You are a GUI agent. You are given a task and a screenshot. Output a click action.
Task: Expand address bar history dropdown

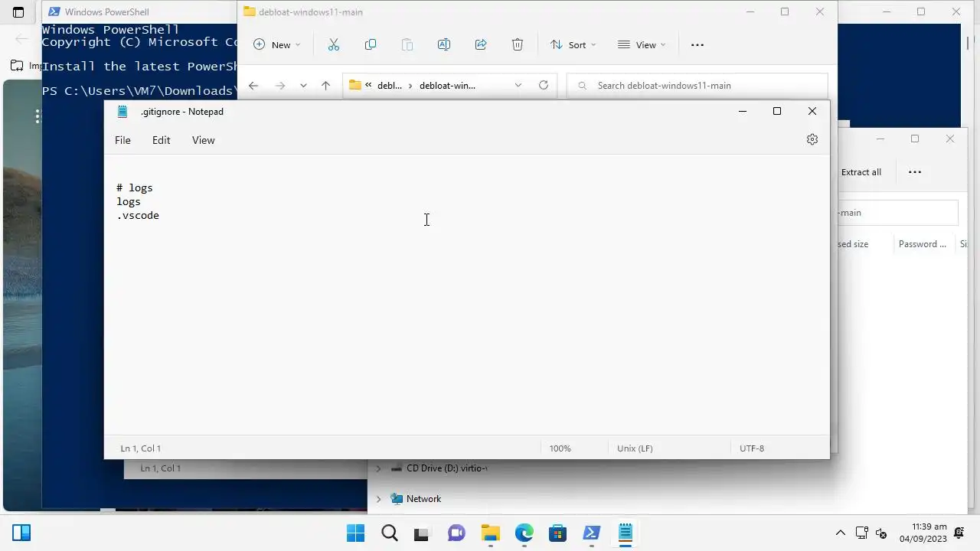tap(518, 86)
